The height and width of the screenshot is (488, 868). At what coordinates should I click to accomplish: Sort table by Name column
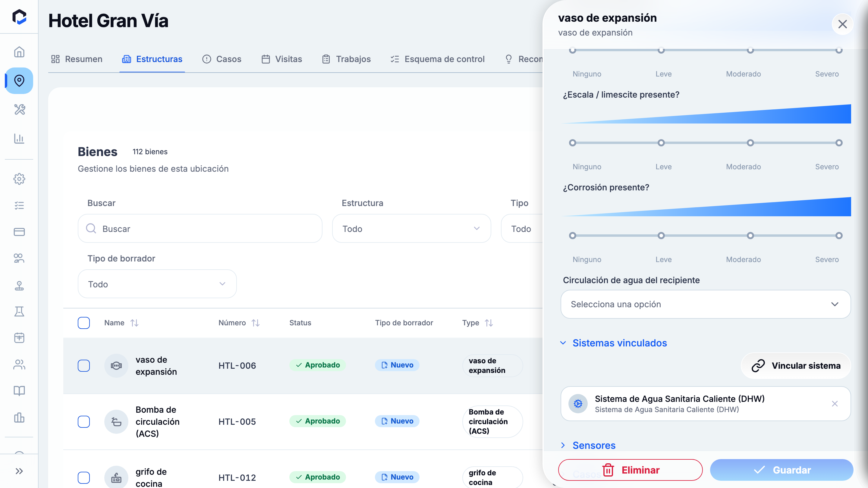pyautogui.click(x=134, y=323)
